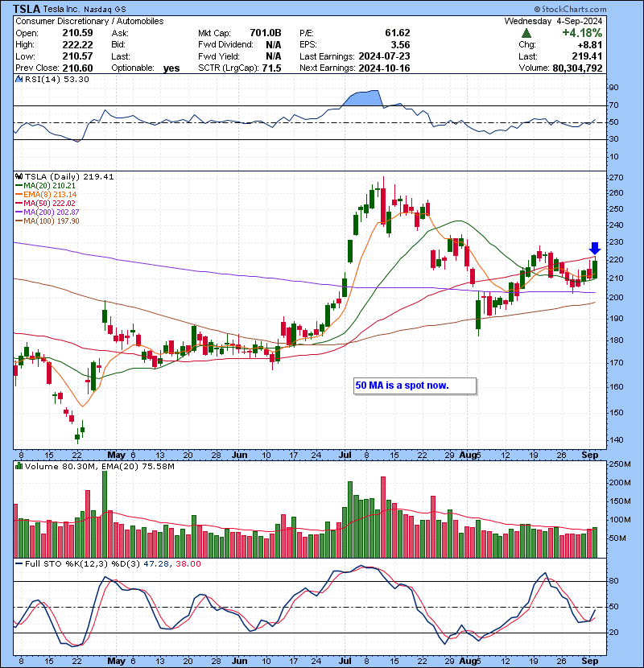Click the Chg value +8.81

590,45
